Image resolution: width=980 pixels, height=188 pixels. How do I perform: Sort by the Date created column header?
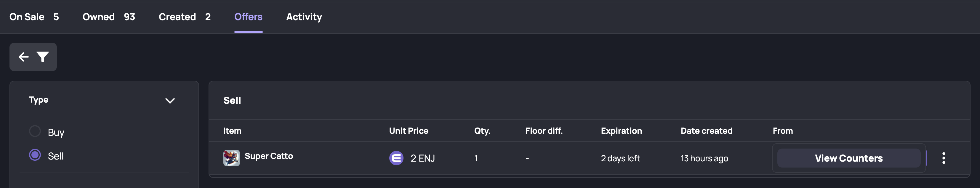click(x=707, y=131)
